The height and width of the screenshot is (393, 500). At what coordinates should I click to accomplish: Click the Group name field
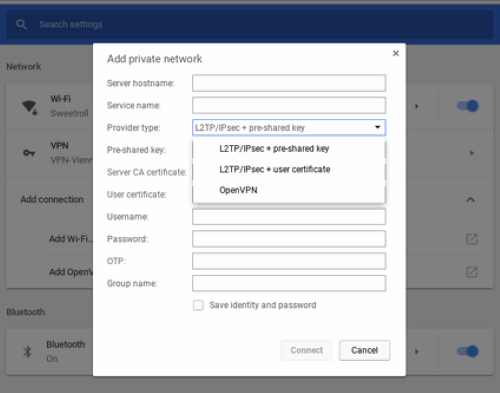(289, 283)
